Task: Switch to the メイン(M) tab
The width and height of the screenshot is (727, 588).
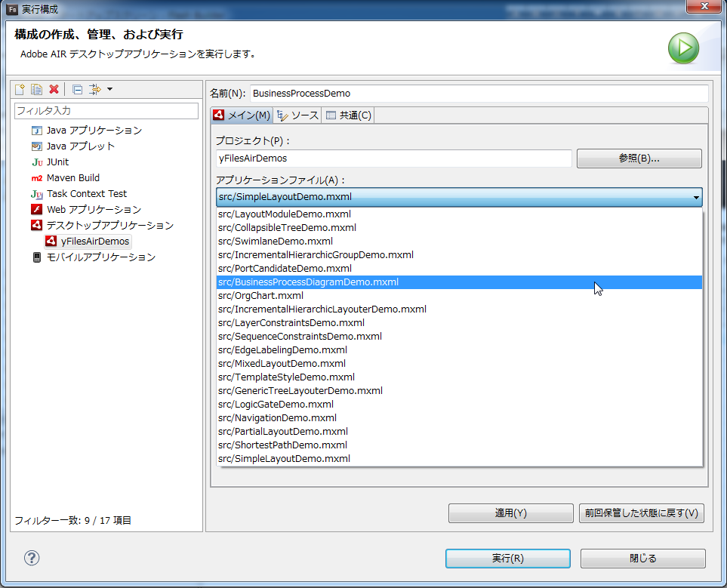Action: (242, 115)
